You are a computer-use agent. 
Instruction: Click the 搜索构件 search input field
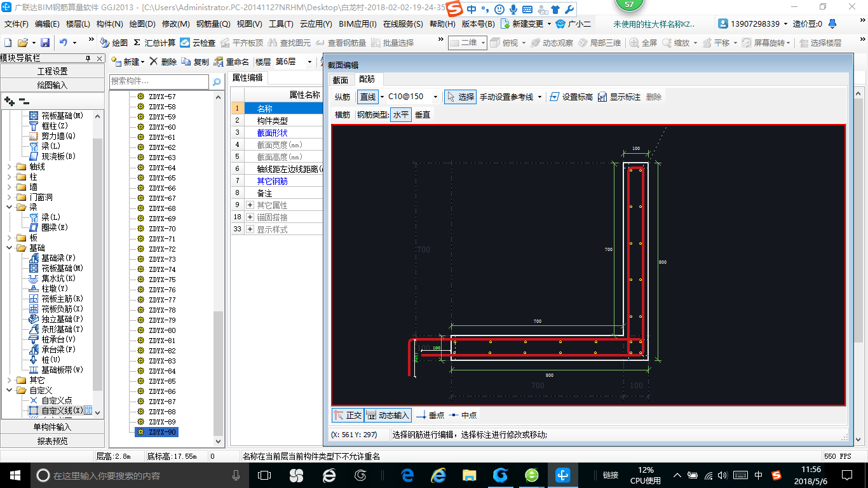click(x=159, y=81)
